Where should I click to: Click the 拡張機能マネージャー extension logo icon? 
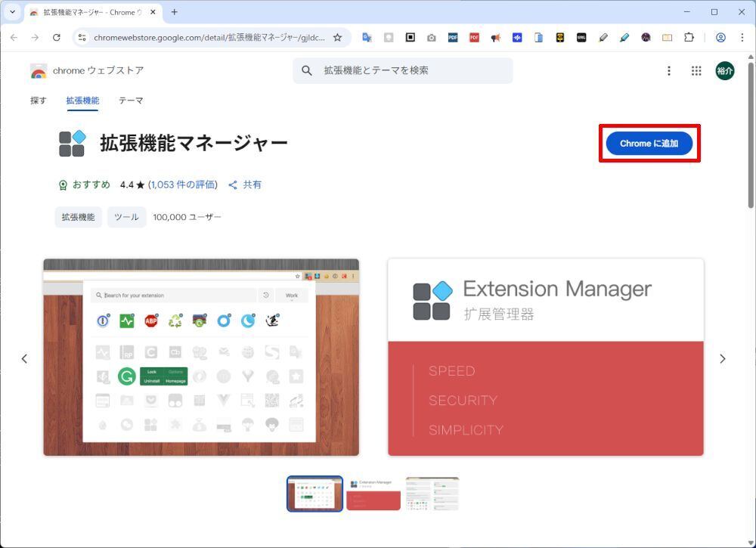pos(73,144)
